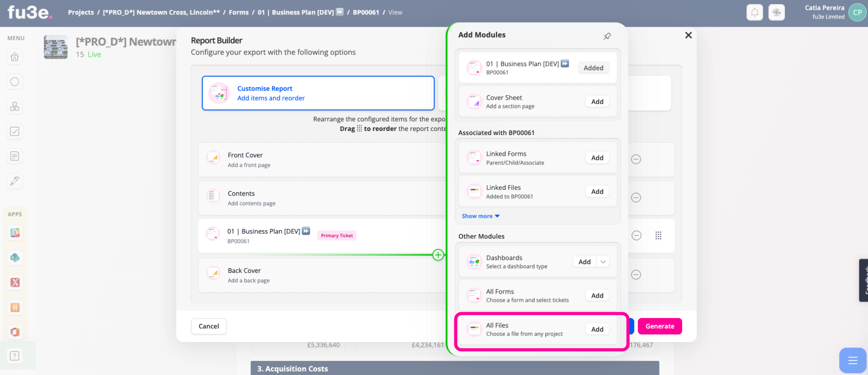This screenshot has height=375, width=868.
Task: Expand Show more associated modules
Action: click(x=481, y=216)
